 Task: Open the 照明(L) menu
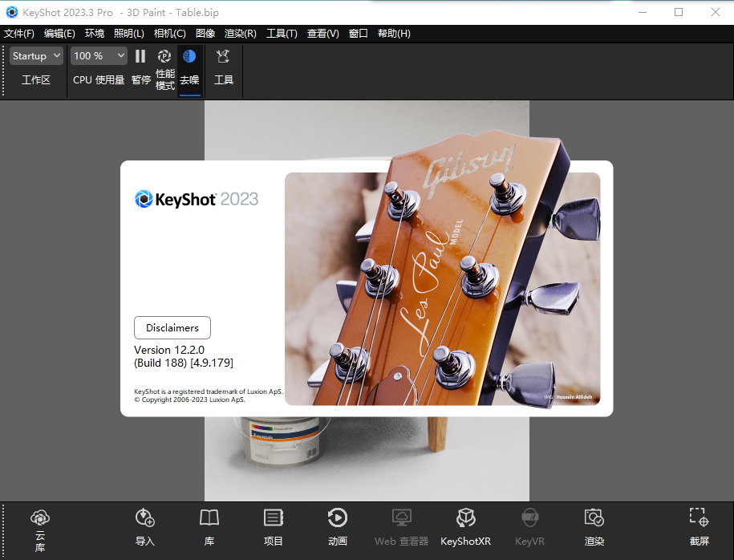[128, 34]
